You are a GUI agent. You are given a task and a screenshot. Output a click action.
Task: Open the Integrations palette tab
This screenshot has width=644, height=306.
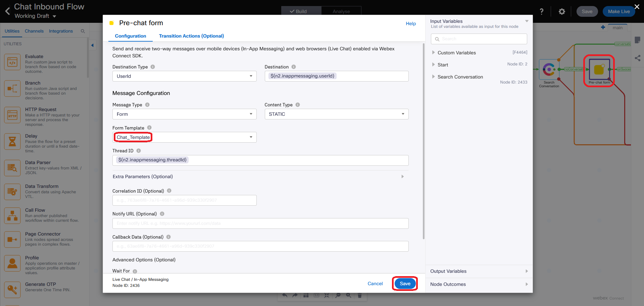click(61, 31)
